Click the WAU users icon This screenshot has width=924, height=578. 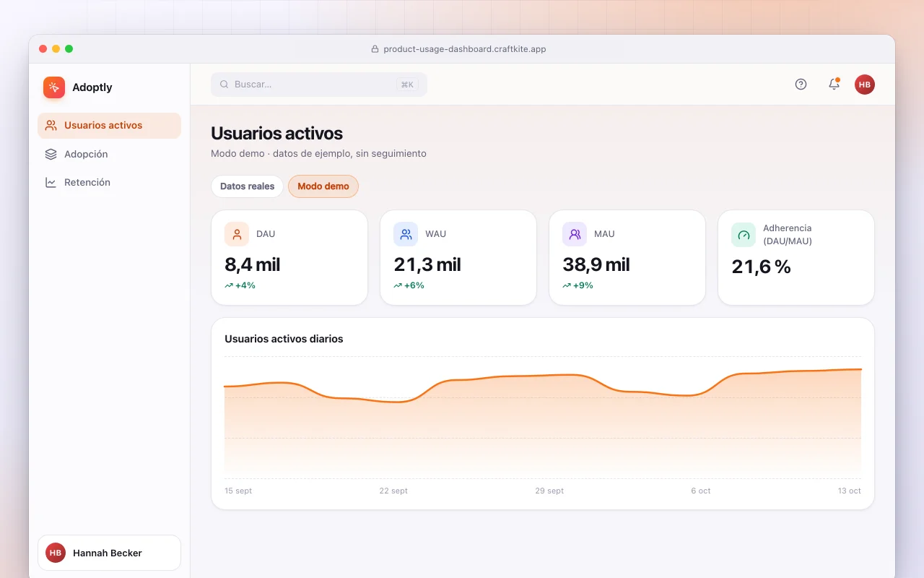[406, 234]
